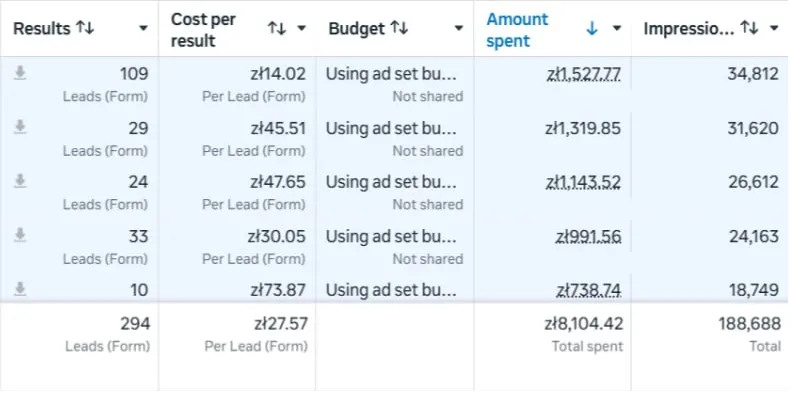
Task: Sort by Budget using its arrows icon
Action: click(x=399, y=28)
